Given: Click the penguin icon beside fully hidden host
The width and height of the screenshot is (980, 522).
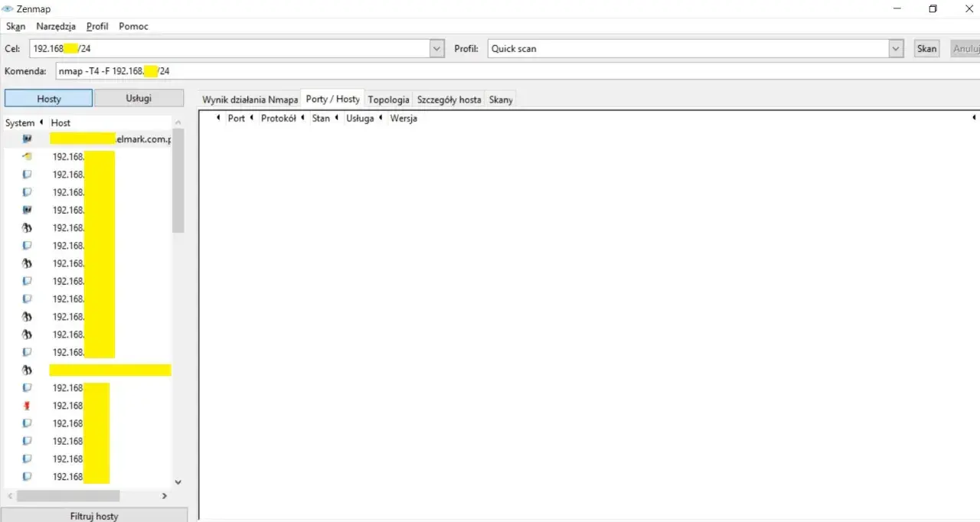Looking at the screenshot, I should (x=27, y=370).
